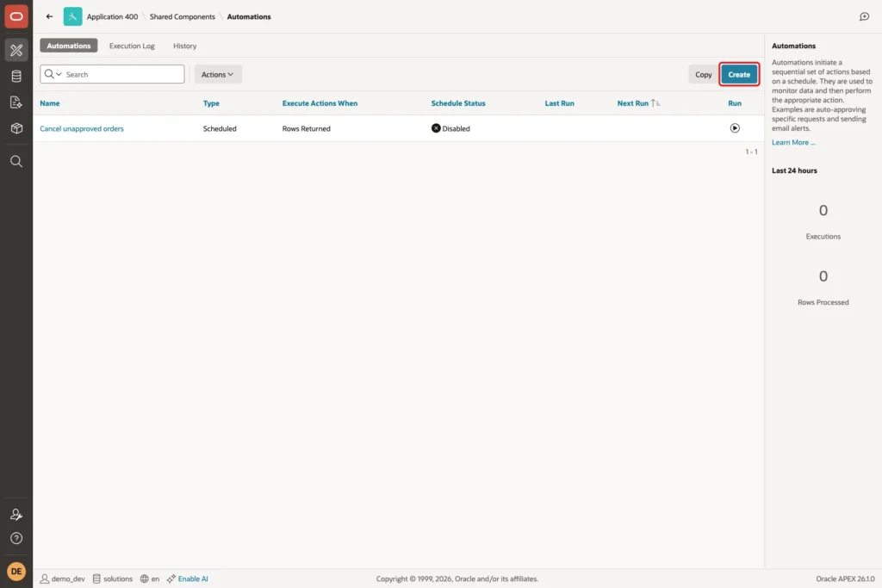882x588 pixels.
Task: Click the demo_dev user status entry
Action: 62,579
